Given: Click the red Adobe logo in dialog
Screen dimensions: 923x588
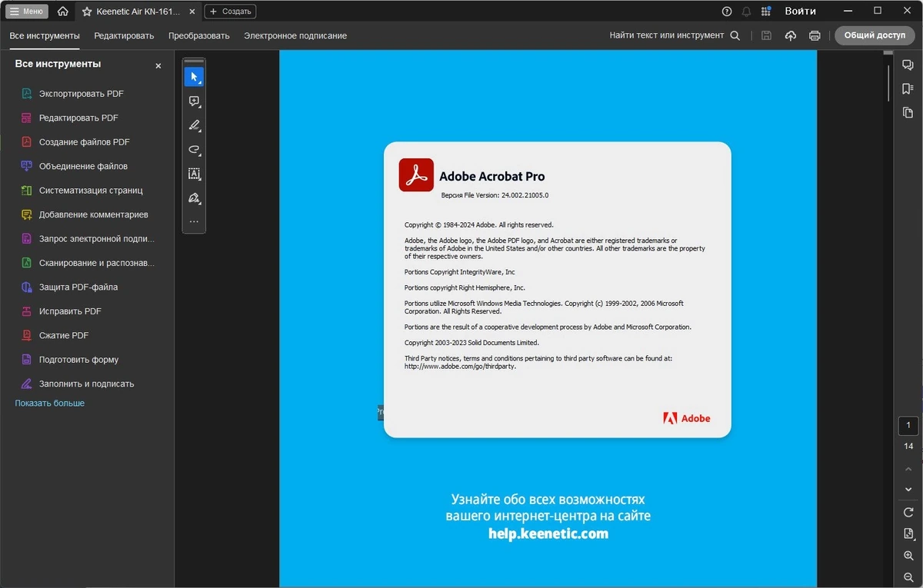Looking at the screenshot, I should coord(686,418).
